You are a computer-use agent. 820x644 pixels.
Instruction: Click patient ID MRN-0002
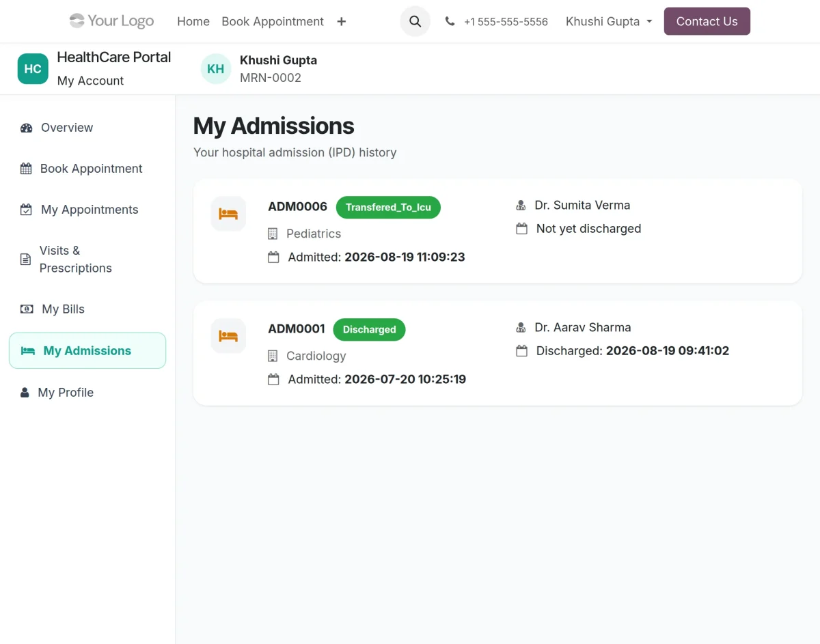pos(271,78)
